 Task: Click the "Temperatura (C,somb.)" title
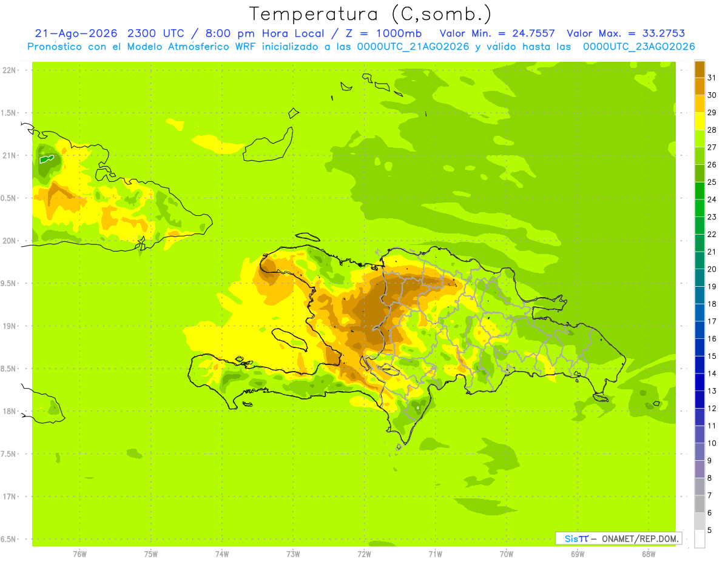click(371, 14)
